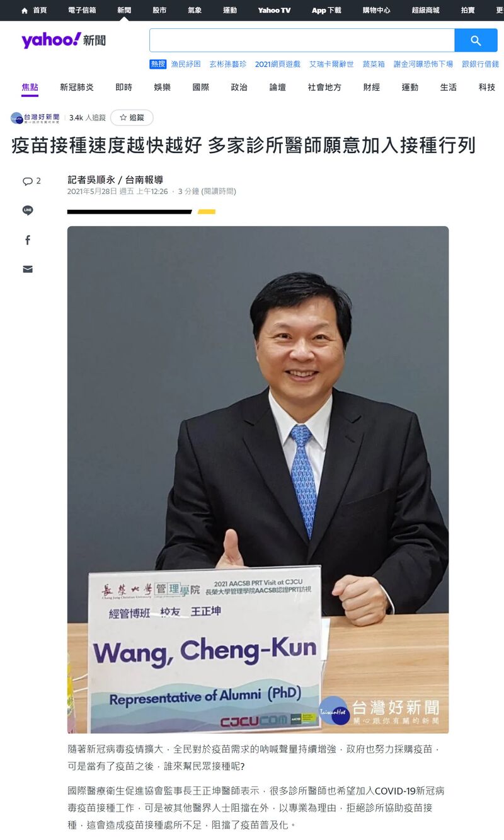Open the comments bubble icon
Image resolution: width=504 pixels, height=840 pixels.
(x=28, y=181)
